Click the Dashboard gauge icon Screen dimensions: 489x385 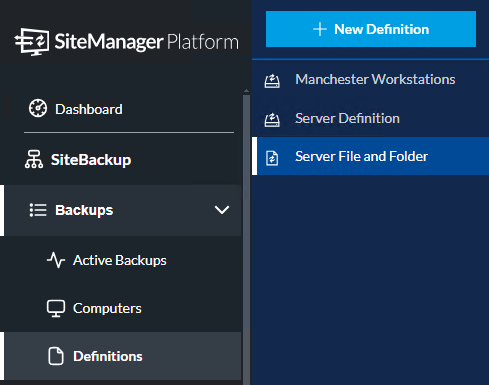click(38, 108)
